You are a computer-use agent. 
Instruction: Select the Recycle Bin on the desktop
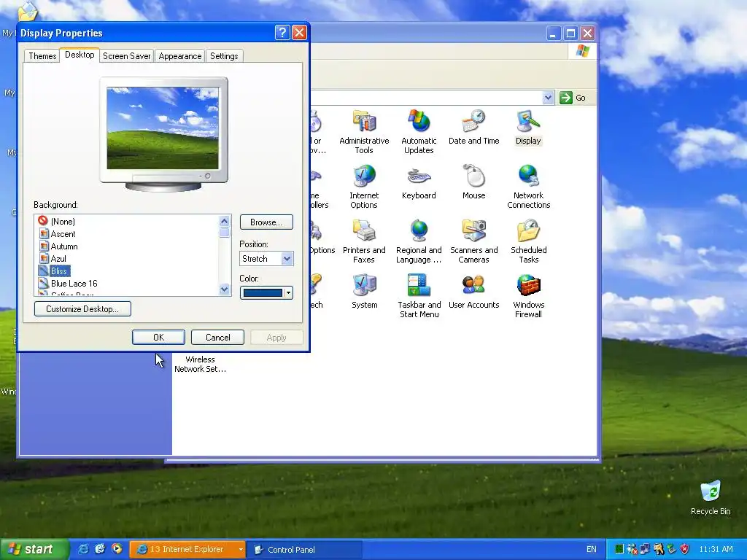coord(711,497)
